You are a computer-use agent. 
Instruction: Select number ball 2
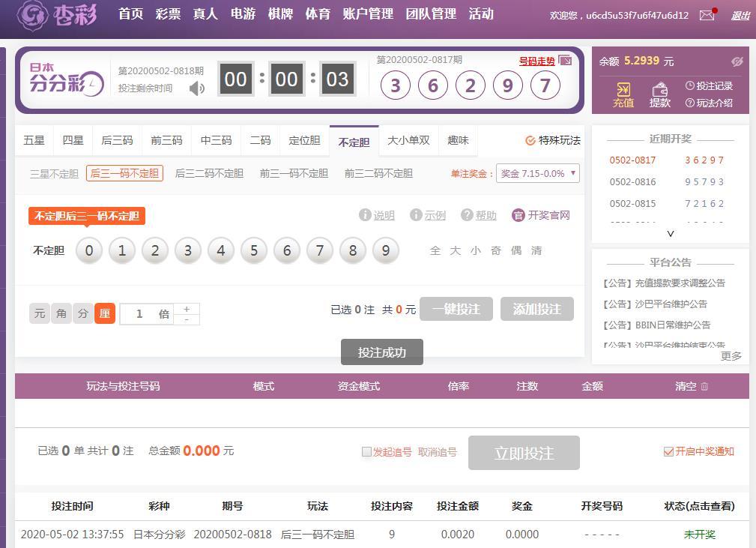tap(155, 250)
